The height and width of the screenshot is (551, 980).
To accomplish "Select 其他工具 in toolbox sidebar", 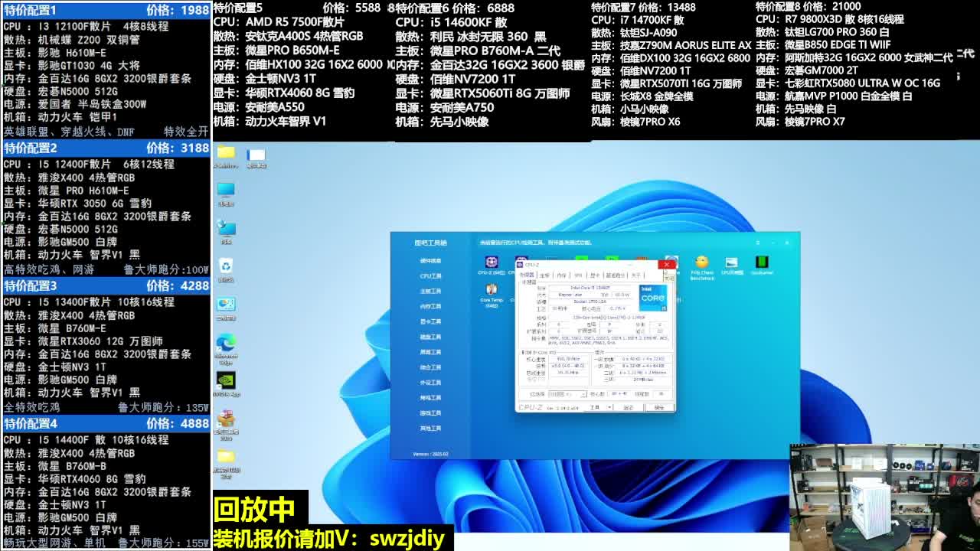I will click(x=430, y=429).
